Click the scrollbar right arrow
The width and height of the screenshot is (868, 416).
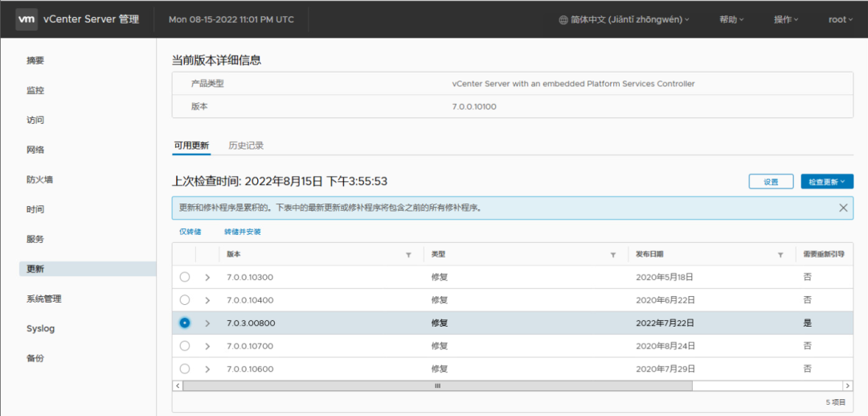848,385
